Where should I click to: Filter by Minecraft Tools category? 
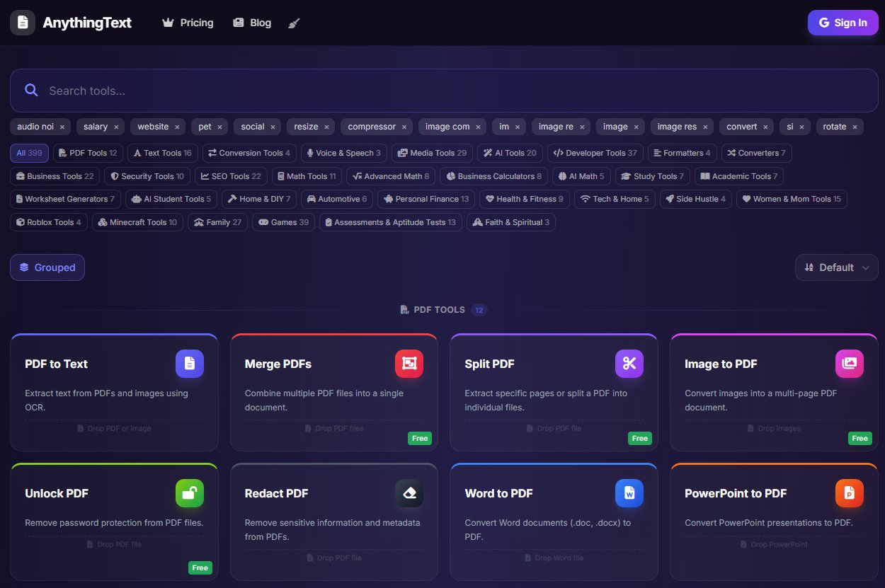137,222
